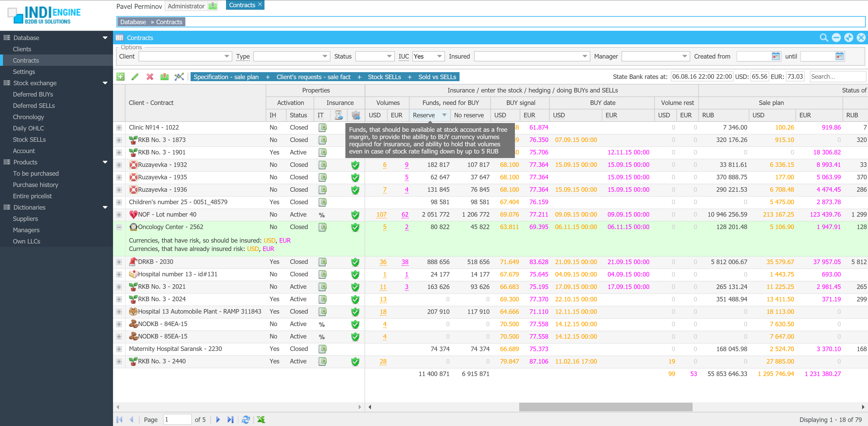Collapse the Oncology Center - 2562 row
The image size is (868, 426).
[x=119, y=227]
